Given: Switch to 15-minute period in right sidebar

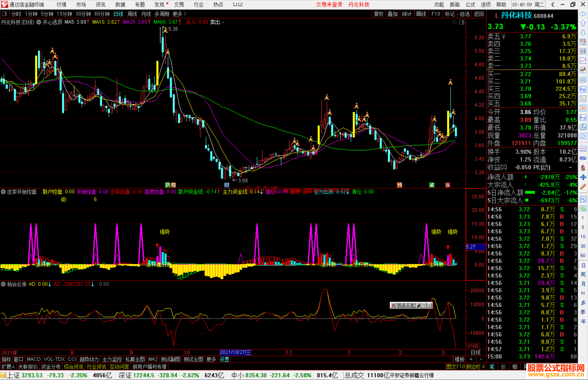Looking at the screenshot, I should 583,237.
